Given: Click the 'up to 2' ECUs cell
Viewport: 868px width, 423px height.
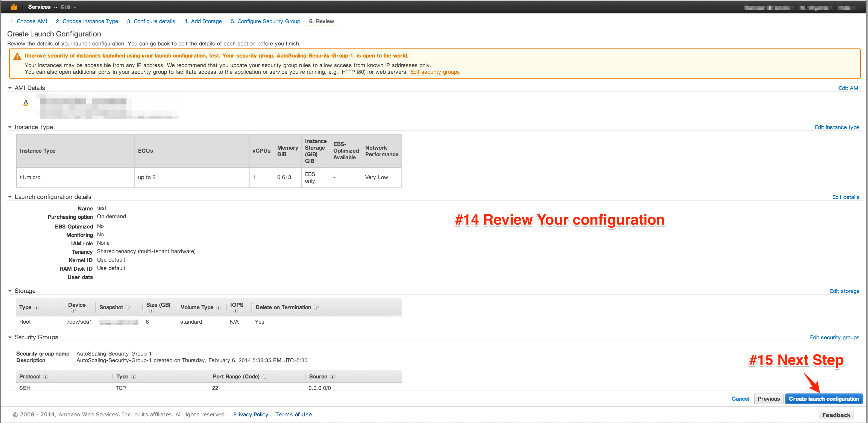Looking at the screenshot, I should [192, 177].
